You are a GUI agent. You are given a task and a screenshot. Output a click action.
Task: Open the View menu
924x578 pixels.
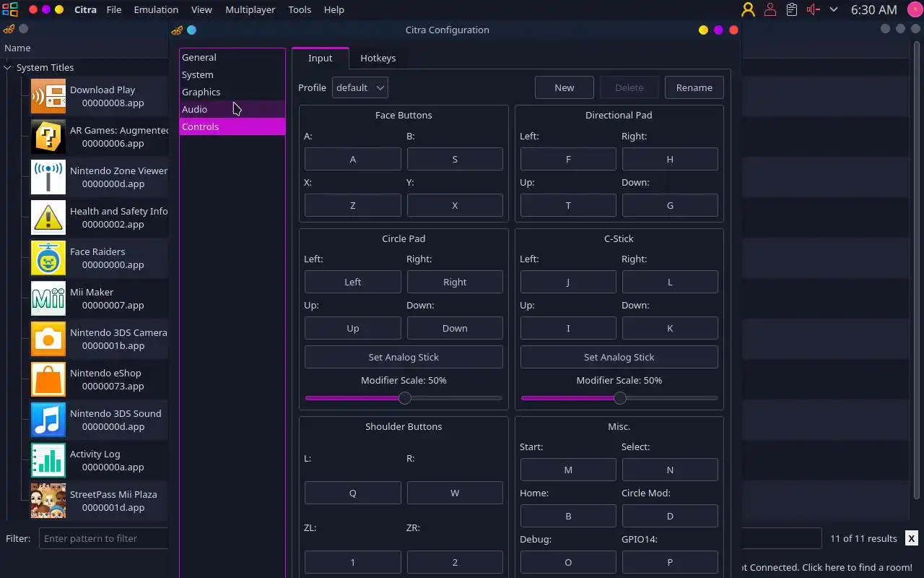point(201,9)
